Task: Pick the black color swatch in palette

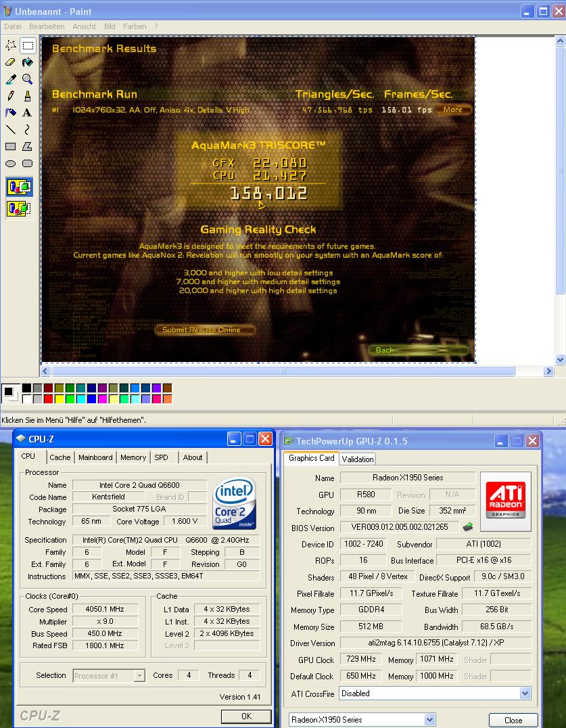Action: pos(26,388)
